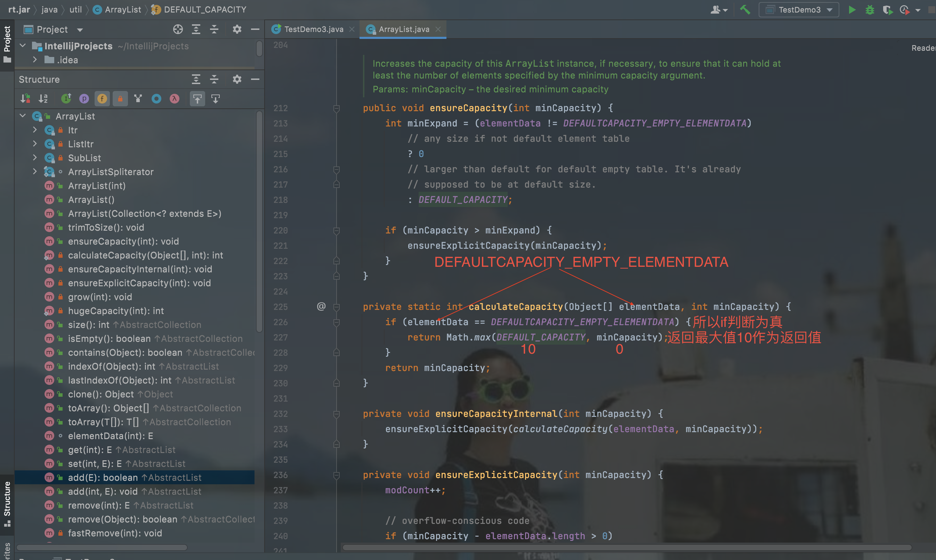Collapse all nodes in the Project panel

214,29
